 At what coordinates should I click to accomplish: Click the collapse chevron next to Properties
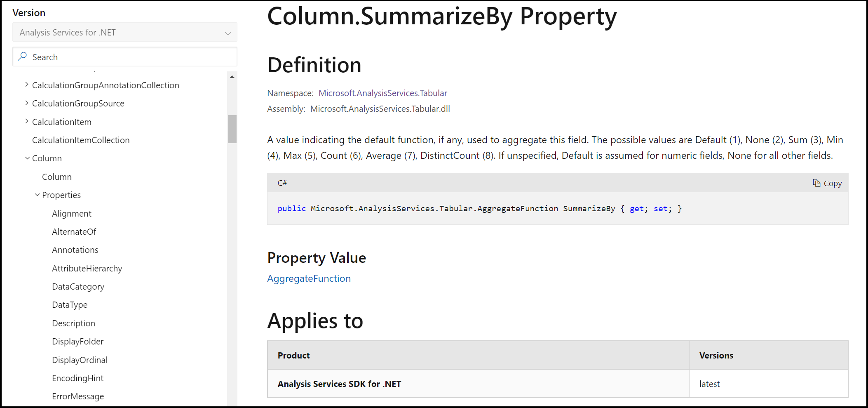coord(37,194)
